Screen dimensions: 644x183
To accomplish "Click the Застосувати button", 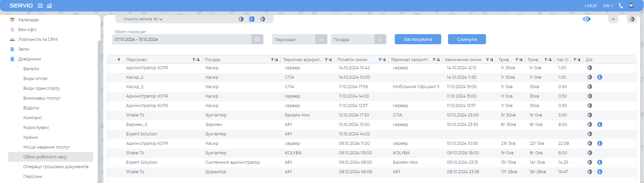I will click(418, 39).
